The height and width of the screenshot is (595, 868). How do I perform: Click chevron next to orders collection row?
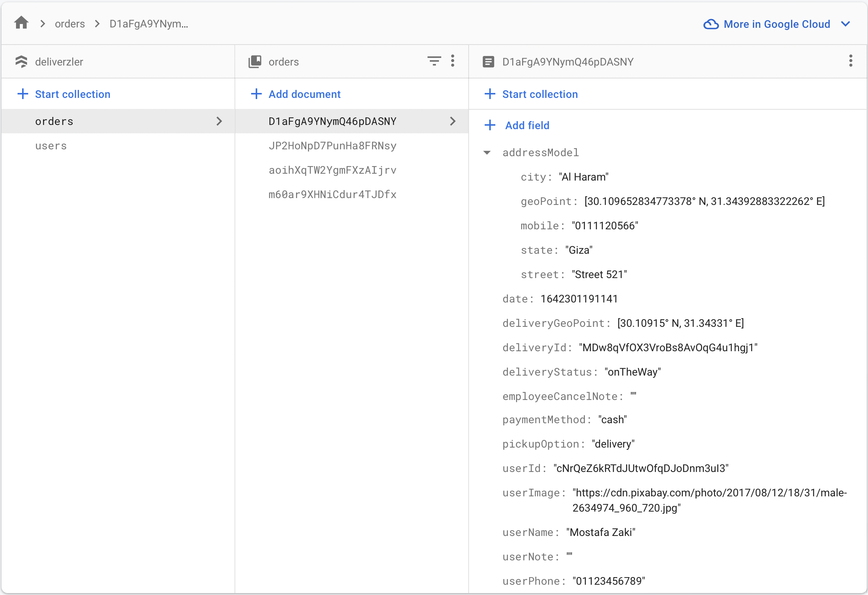point(219,121)
